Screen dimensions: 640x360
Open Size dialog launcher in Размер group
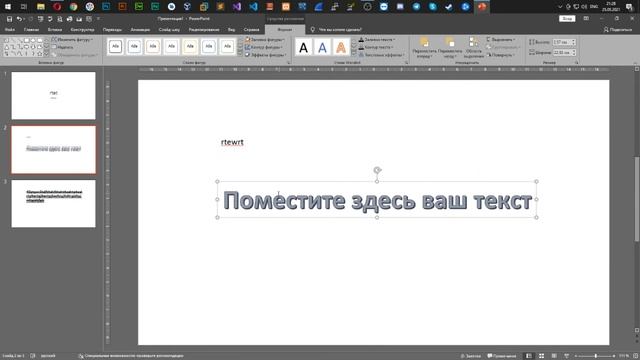[577, 63]
